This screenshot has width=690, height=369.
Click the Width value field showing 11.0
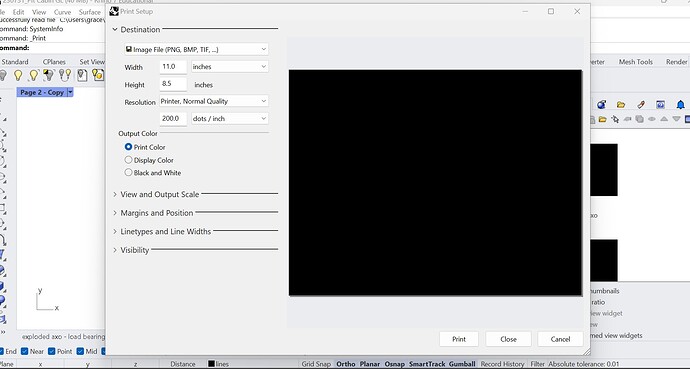click(x=173, y=67)
